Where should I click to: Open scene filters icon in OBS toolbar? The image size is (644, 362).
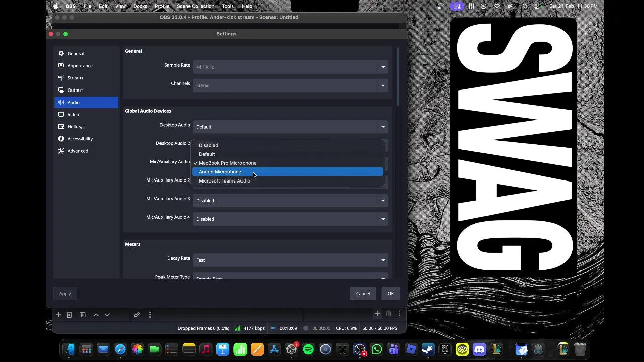point(83,315)
